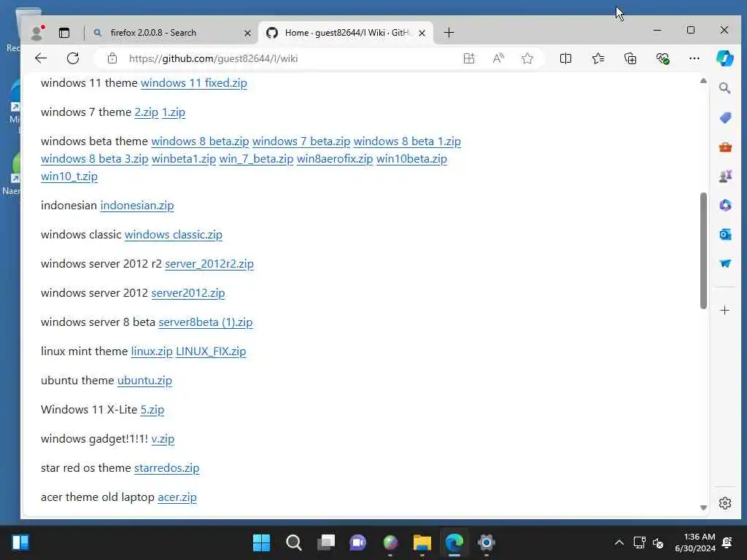Activate Read aloud icon in address bar

498,58
